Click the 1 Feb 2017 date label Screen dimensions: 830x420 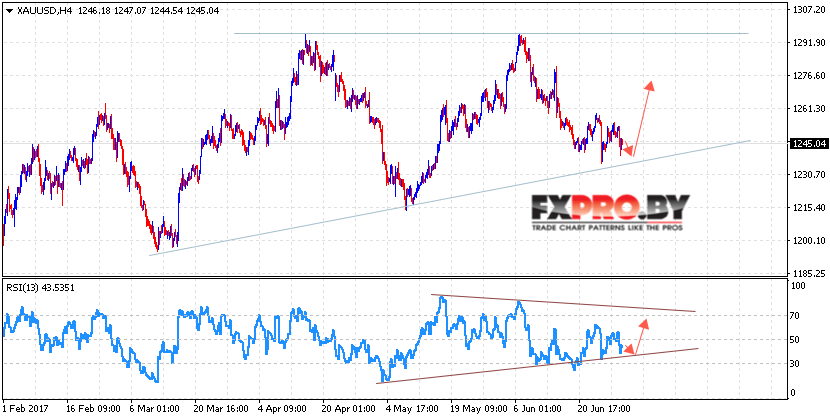[25, 409]
